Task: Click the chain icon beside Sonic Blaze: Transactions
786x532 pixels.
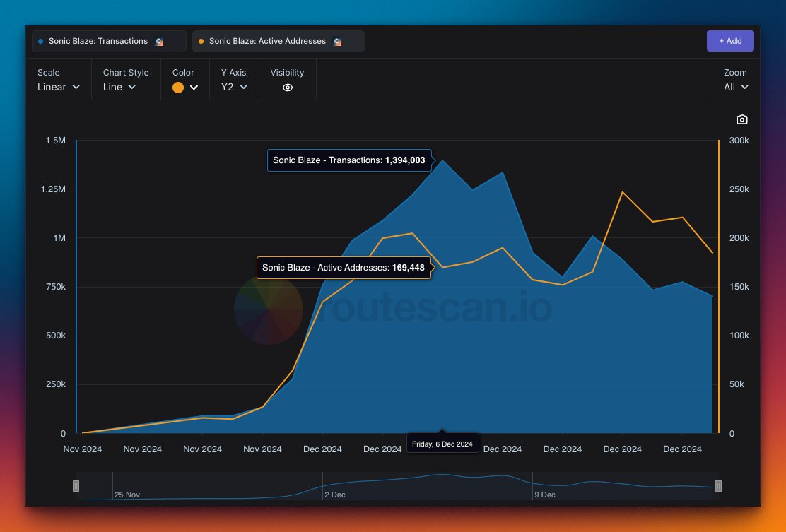Action: click(160, 42)
